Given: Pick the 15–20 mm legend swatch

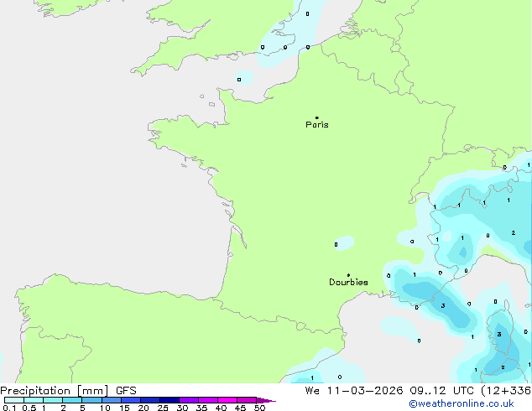Looking at the screenshot, I should (130, 400).
